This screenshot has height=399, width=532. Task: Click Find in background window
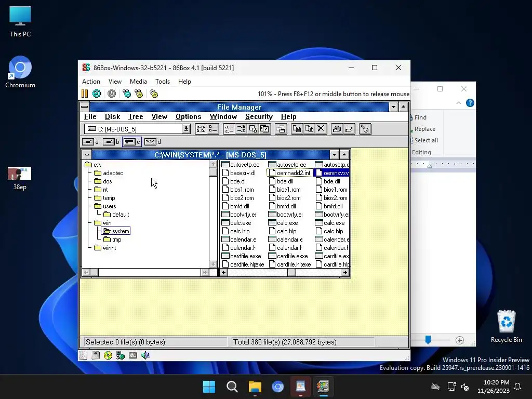pos(419,117)
